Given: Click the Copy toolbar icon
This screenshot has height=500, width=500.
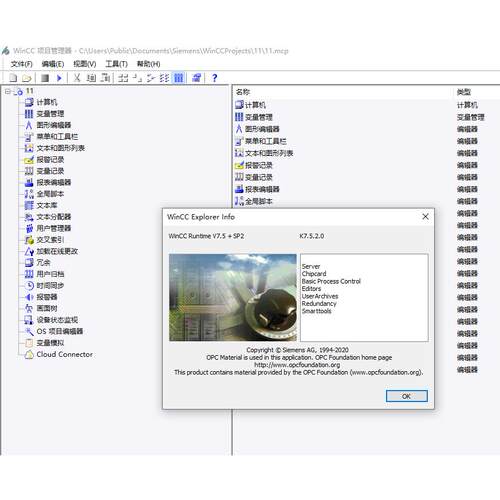Looking at the screenshot, I should tap(91, 78).
